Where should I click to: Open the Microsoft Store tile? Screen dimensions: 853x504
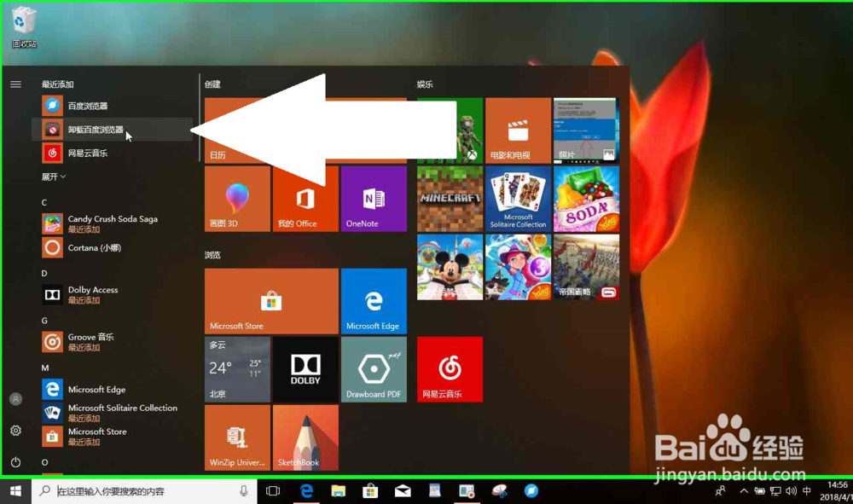(x=271, y=301)
